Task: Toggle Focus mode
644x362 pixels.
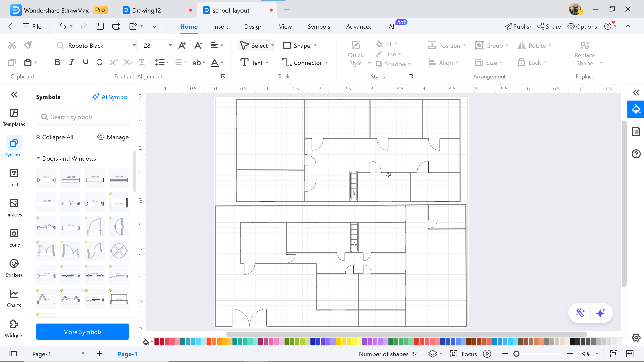Action: coord(463,354)
